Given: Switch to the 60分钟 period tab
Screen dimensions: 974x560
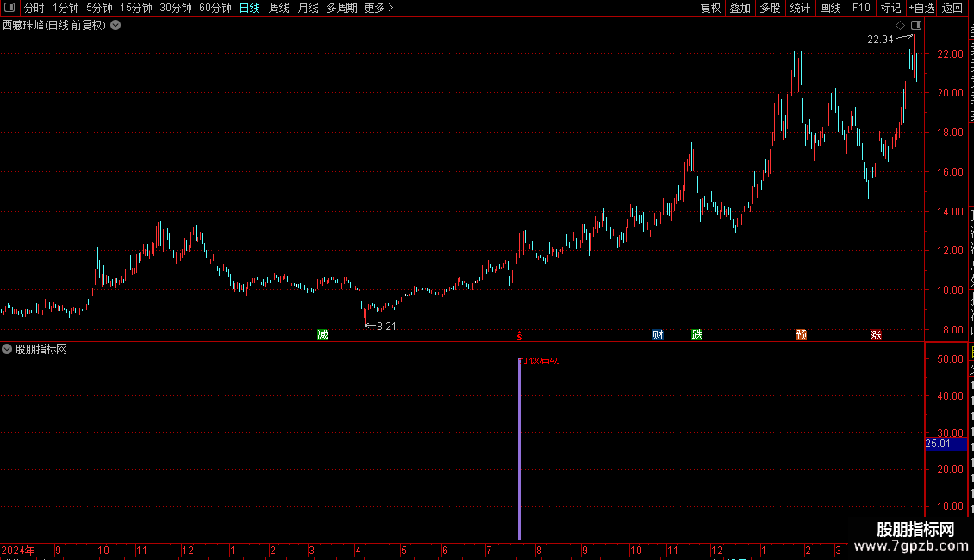Looking at the screenshot, I should (215, 8).
